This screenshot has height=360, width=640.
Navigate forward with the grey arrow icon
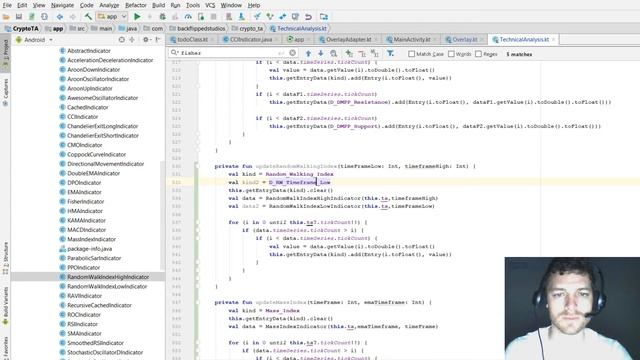click(x=73, y=17)
